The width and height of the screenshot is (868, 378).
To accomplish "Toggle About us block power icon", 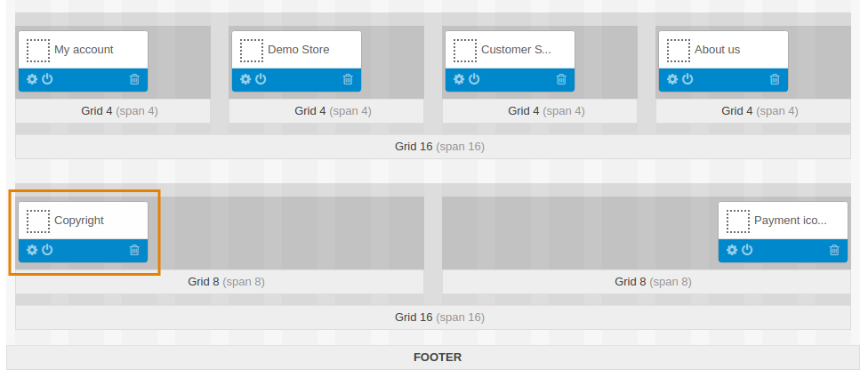I will click(687, 79).
